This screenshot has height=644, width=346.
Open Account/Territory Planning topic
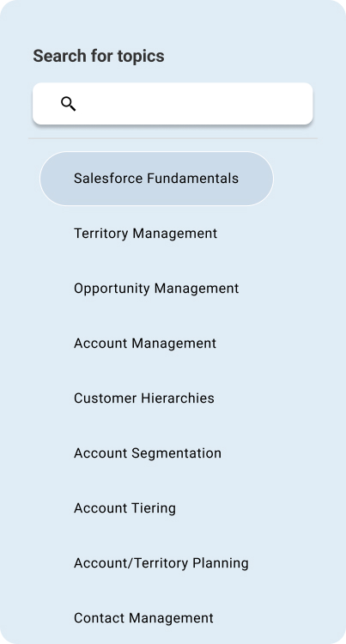161,562
